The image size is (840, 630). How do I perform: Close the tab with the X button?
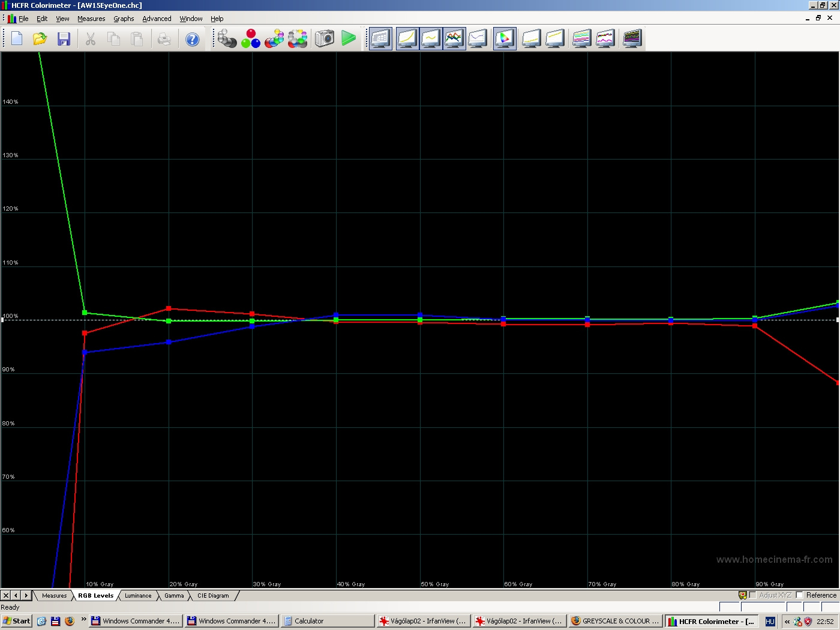tap(6, 596)
